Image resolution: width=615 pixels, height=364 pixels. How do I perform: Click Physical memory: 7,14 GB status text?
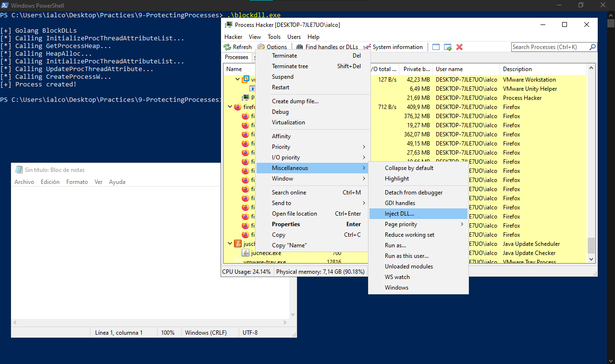320,272
